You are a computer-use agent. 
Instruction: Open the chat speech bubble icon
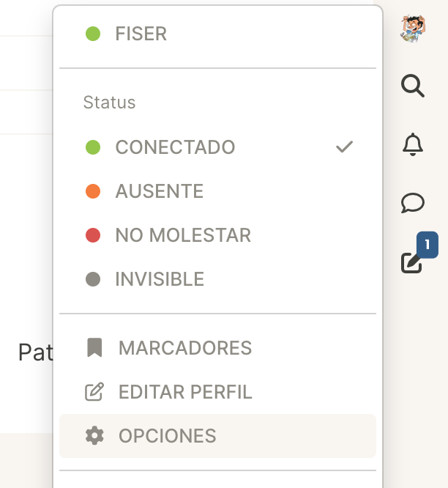click(413, 202)
